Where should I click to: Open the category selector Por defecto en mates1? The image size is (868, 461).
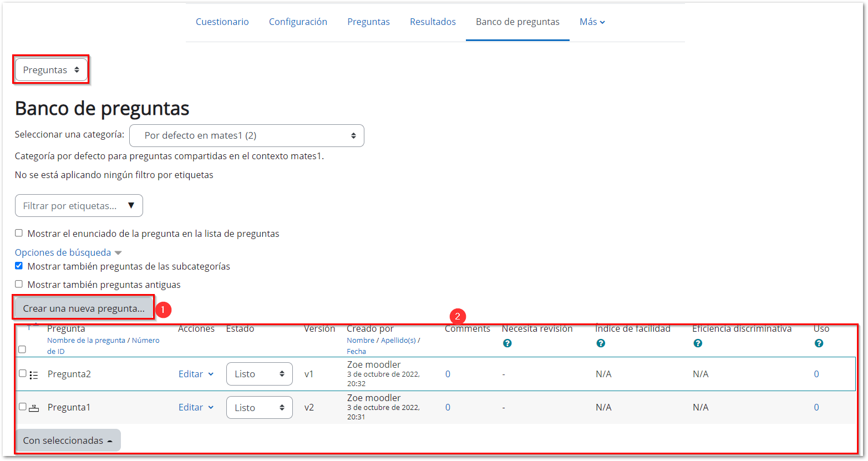tap(247, 135)
